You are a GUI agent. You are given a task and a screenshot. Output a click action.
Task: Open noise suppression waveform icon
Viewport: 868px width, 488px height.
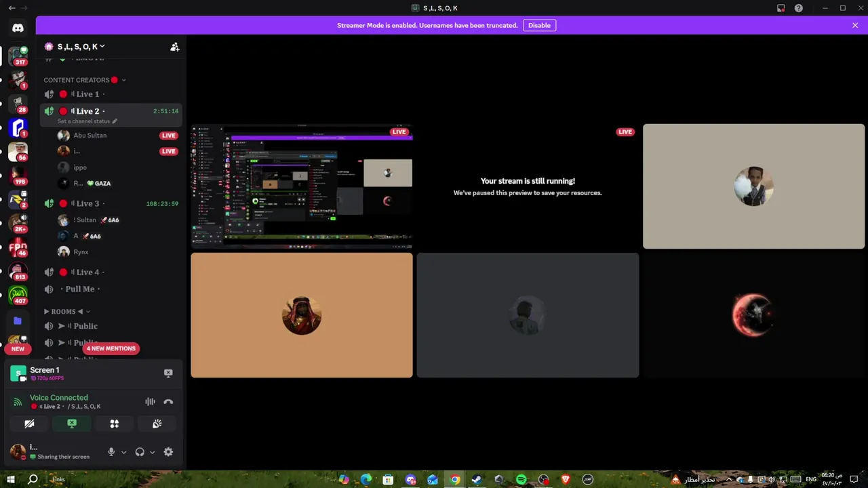[150, 402]
